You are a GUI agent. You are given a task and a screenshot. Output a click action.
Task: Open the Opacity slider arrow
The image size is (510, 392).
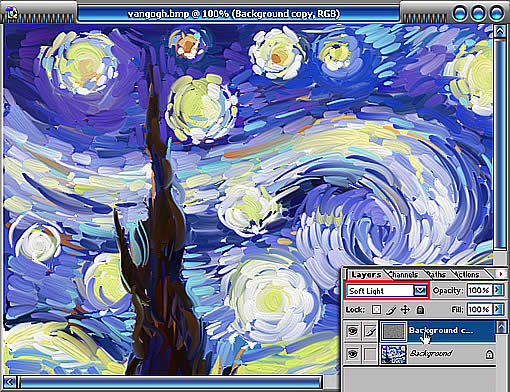click(498, 290)
